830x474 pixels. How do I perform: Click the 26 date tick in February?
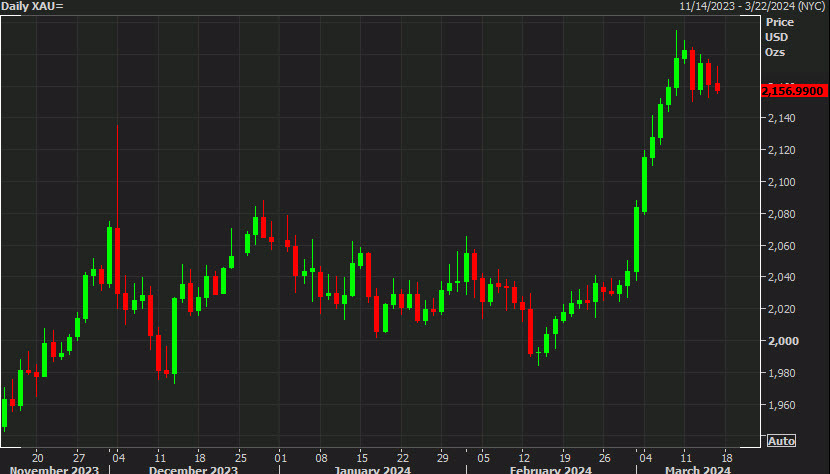click(605, 458)
